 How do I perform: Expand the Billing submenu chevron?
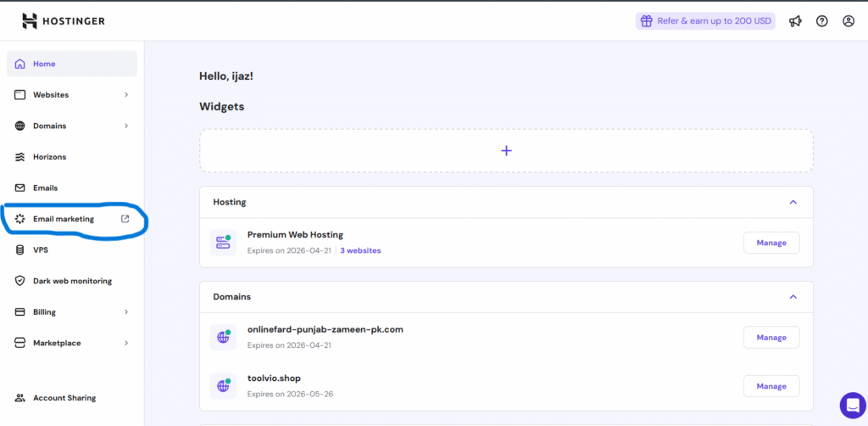[x=126, y=312]
